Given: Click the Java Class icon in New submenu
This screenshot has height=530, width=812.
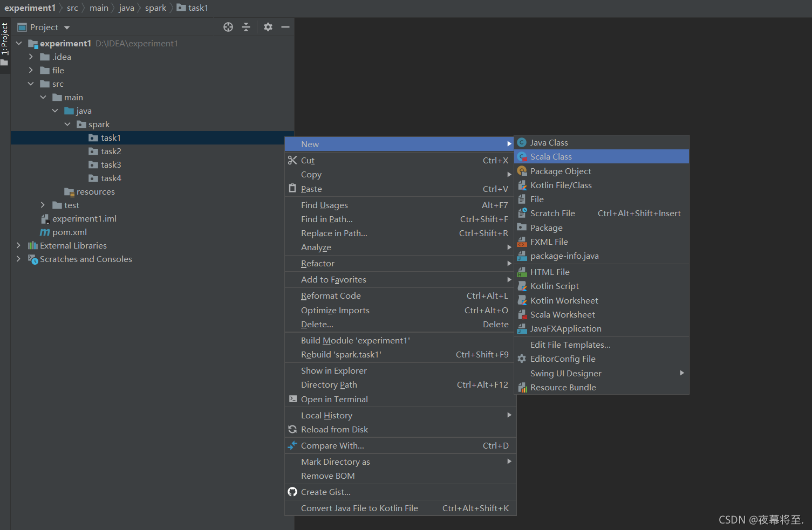Looking at the screenshot, I should click(x=522, y=142).
